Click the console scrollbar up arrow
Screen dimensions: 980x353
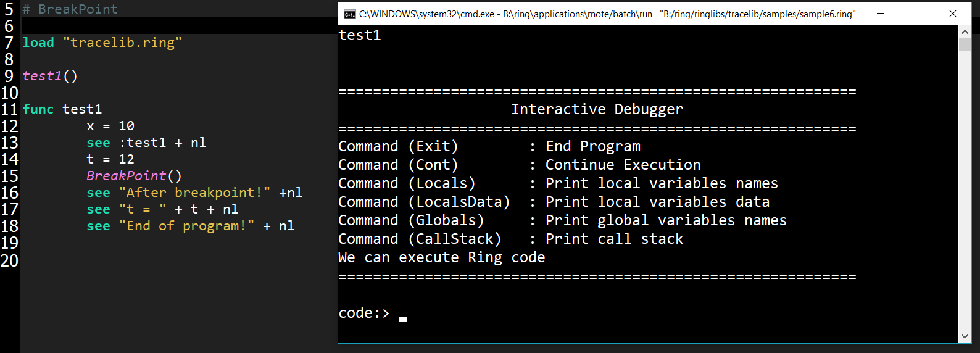pyautogui.click(x=965, y=31)
